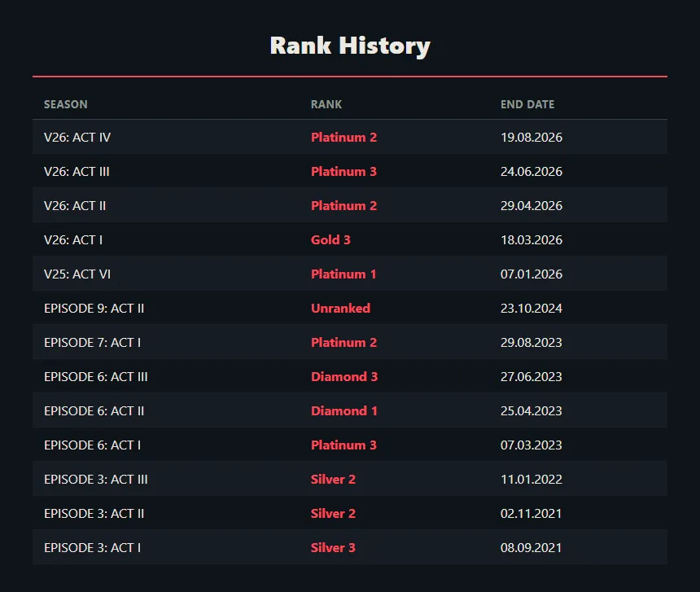This screenshot has height=592, width=700.
Task: Click Platinum 3 rank for V26: ACT III
Action: [343, 172]
